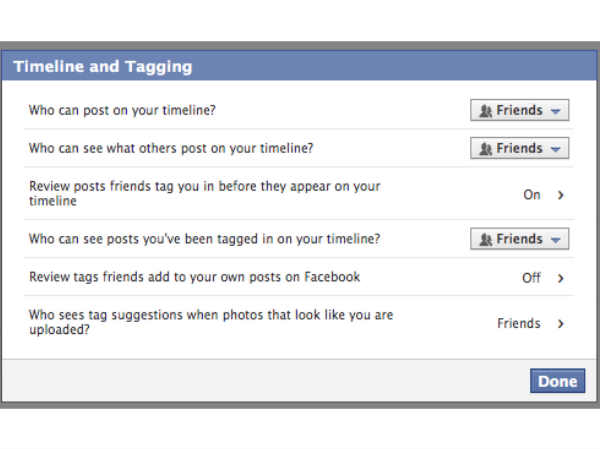Image resolution: width=600 pixels, height=450 pixels.
Task: Click the chevron arrow next to 'Off'
Action: pyautogui.click(x=561, y=278)
